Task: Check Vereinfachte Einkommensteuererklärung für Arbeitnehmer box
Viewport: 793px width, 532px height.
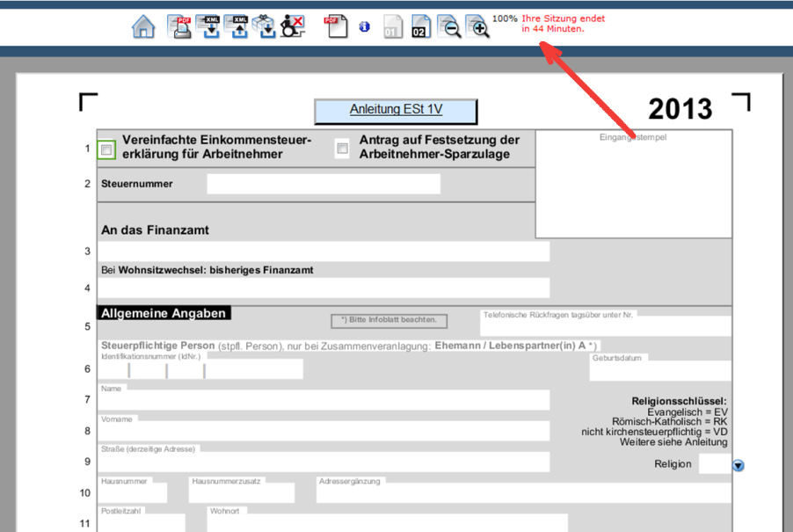Action: pyautogui.click(x=106, y=149)
